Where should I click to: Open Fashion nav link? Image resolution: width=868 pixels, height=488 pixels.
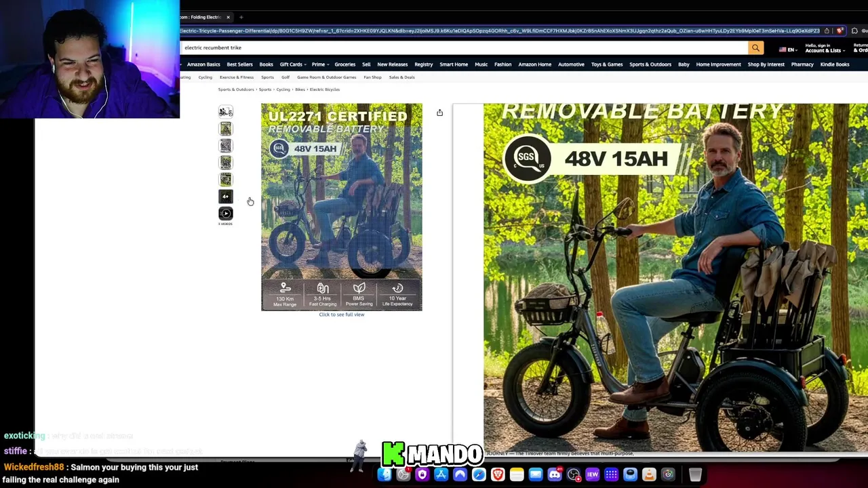(x=502, y=64)
